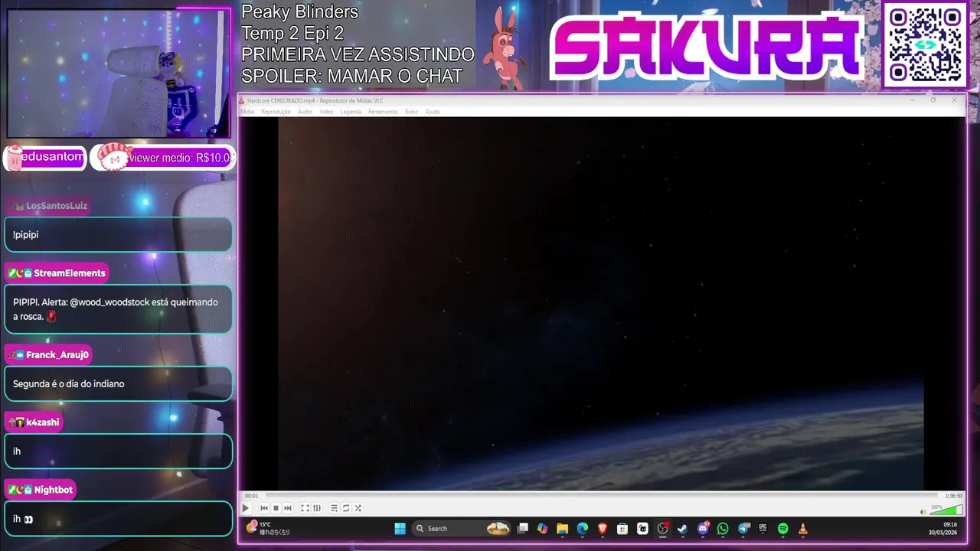Click StreamElements username in chat
This screenshot has height=551, width=980.
click(x=70, y=273)
